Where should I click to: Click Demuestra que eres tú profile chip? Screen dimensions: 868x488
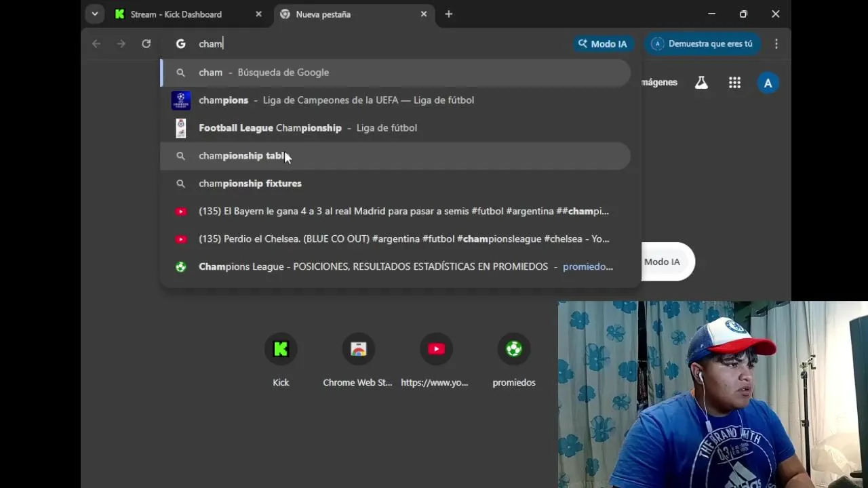click(703, 43)
